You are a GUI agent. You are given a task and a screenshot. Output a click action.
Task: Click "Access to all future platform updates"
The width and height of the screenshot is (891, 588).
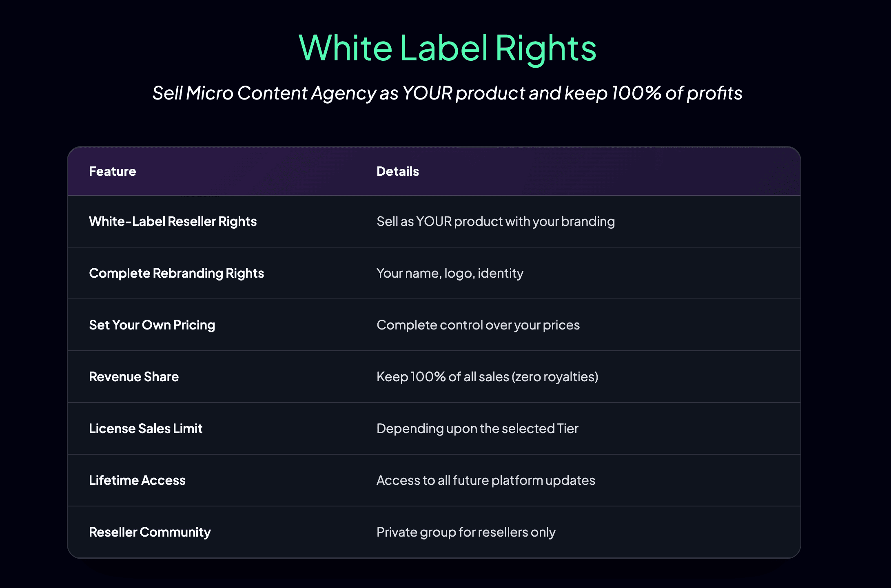[x=485, y=480]
